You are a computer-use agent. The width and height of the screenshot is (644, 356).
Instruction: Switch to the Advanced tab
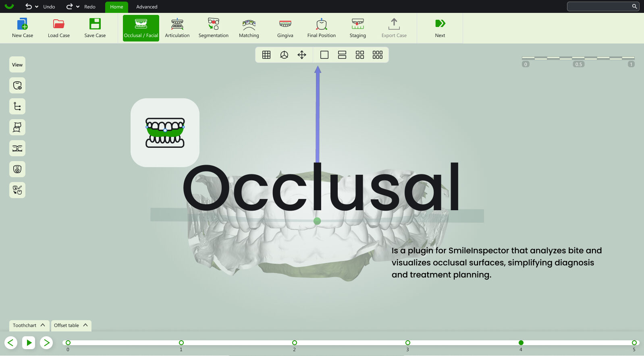[x=147, y=7]
